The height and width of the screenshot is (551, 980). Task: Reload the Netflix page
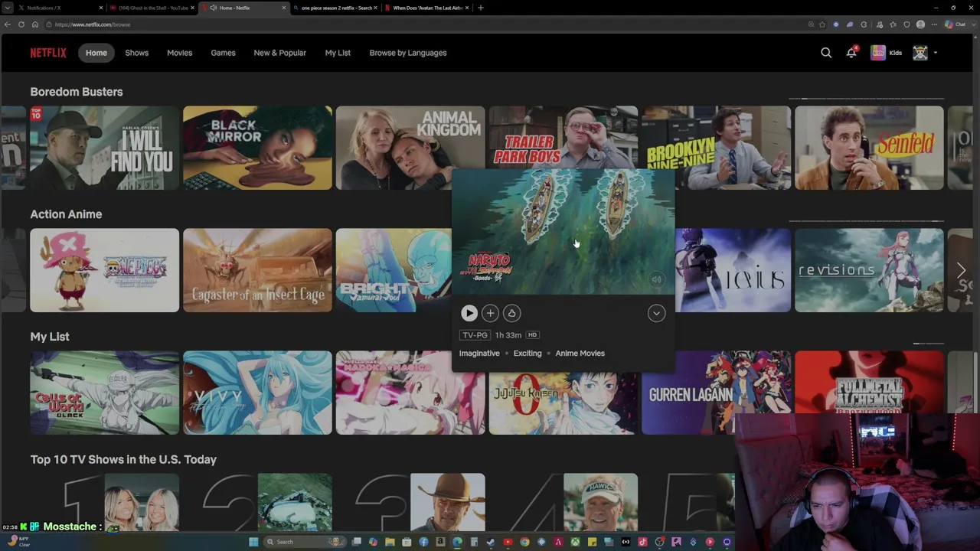pyautogui.click(x=21, y=24)
